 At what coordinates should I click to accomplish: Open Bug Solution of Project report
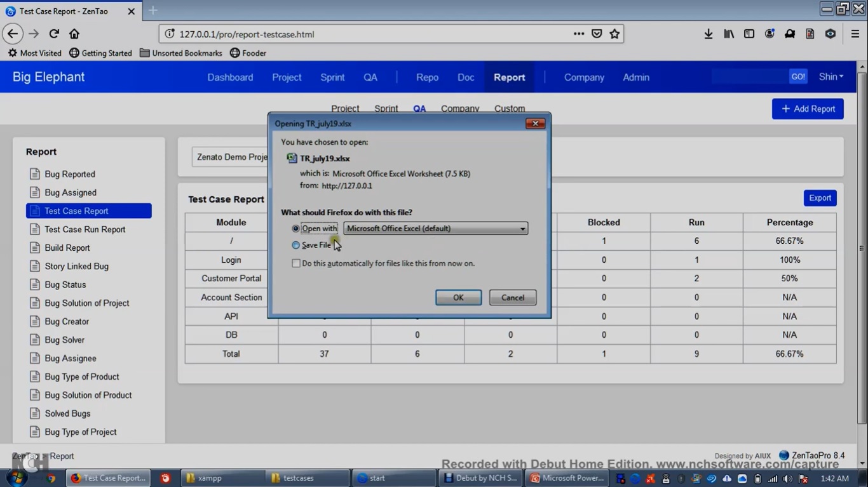pos(87,303)
